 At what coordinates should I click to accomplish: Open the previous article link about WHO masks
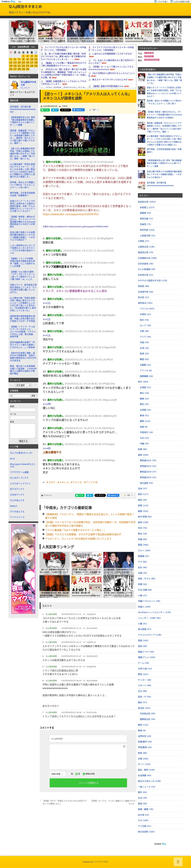(65, 802)
